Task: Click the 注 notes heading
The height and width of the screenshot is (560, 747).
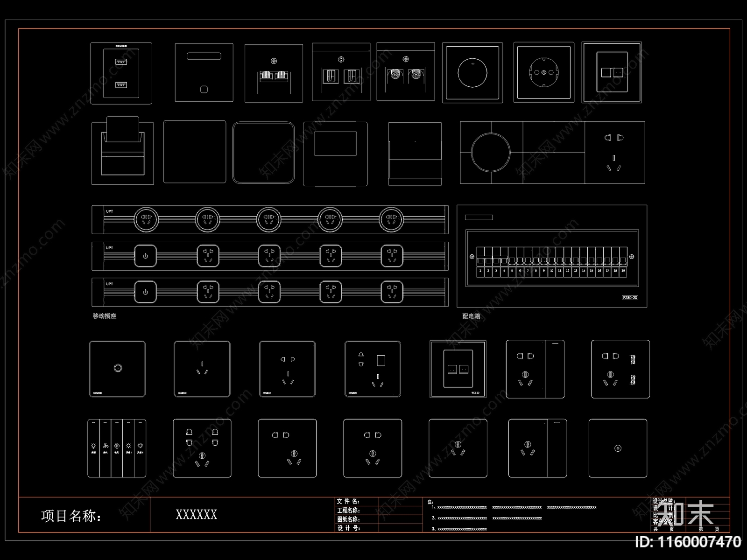Action: 430,502
